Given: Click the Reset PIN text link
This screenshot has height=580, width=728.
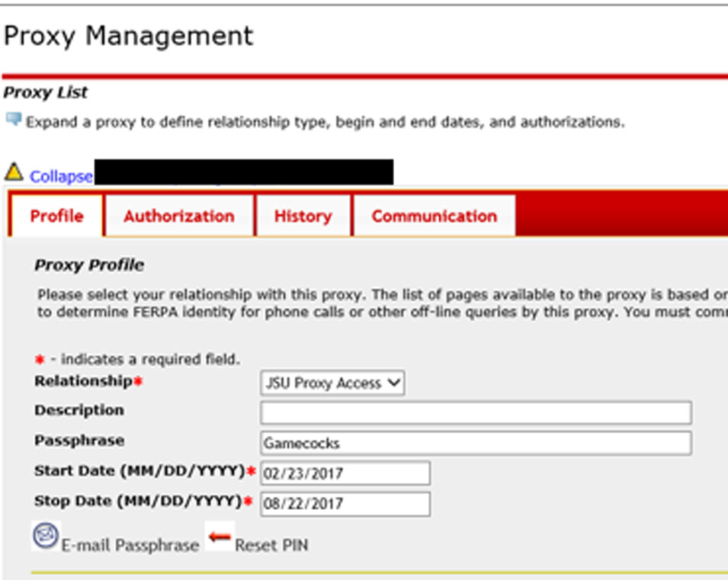Looking at the screenshot, I should (x=271, y=545).
